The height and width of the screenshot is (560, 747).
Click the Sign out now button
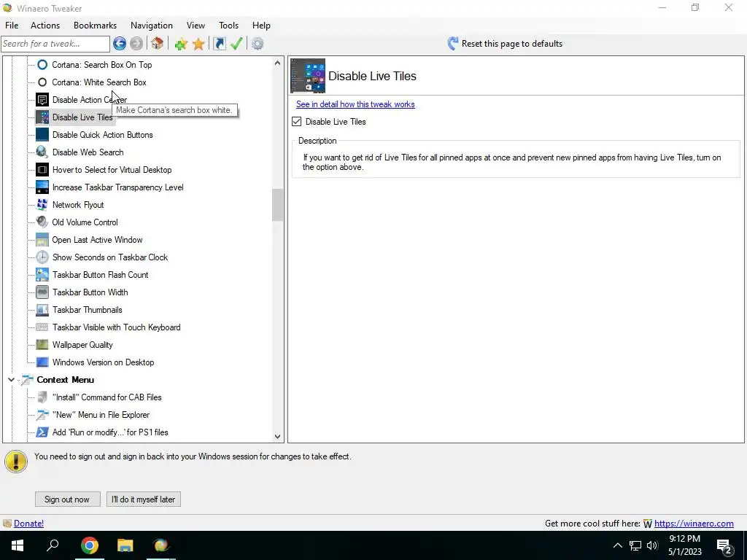point(68,499)
